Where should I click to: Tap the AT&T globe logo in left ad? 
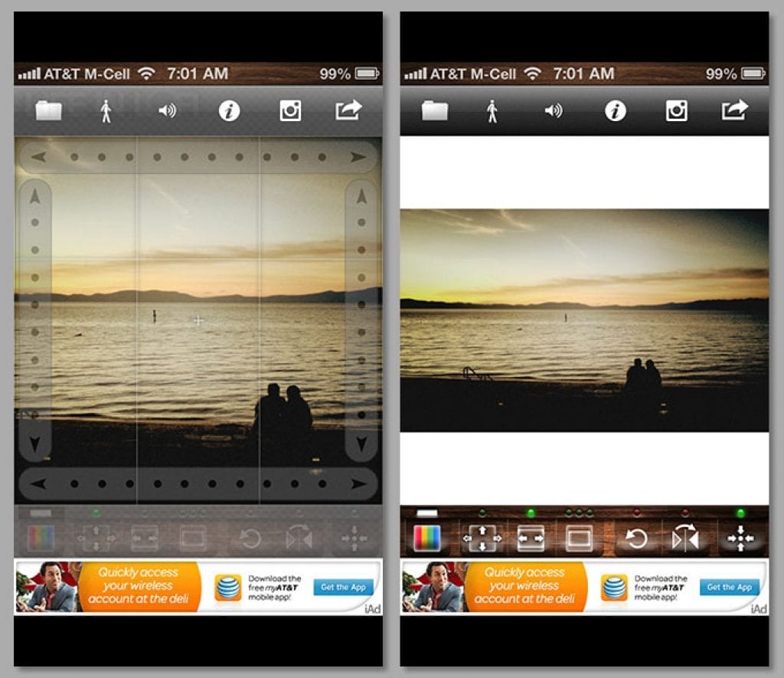point(228,588)
